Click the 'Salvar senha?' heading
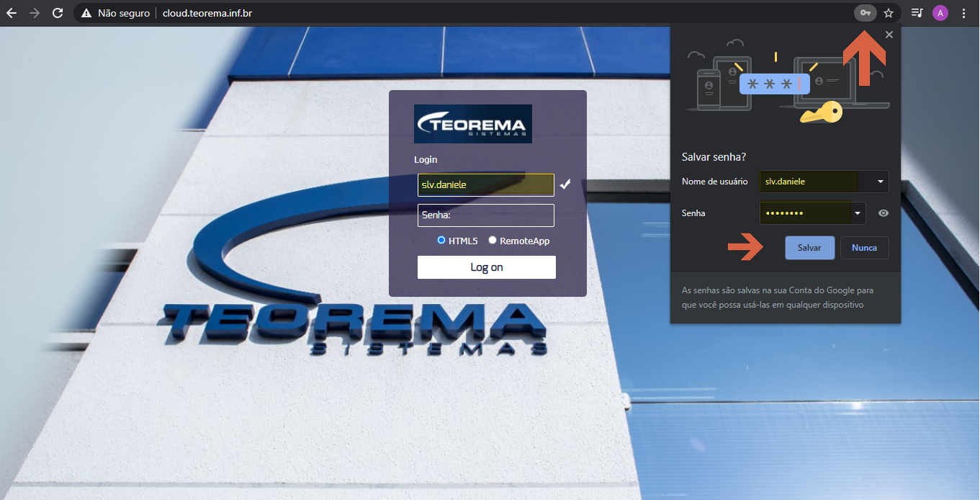The height and width of the screenshot is (500, 980). click(714, 156)
